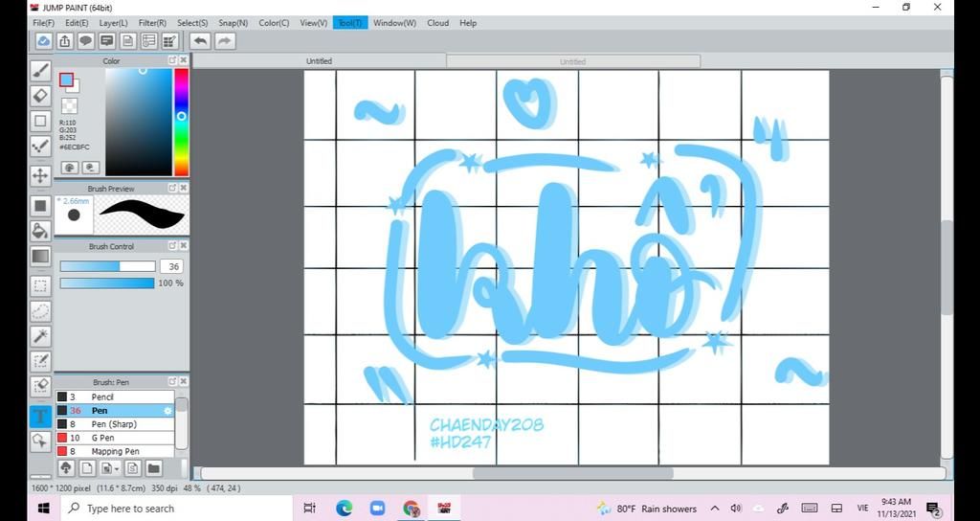Adjust the brush opacity slider
The height and width of the screenshot is (521, 980).
[107, 283]
